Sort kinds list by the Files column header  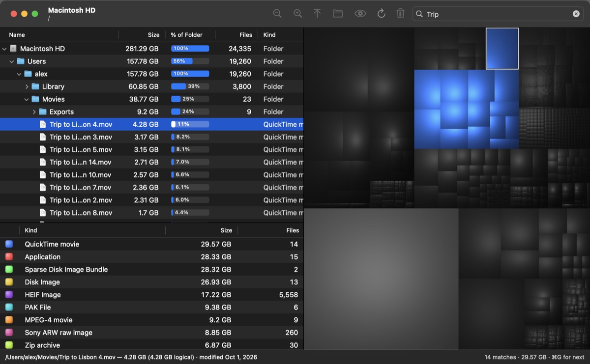292,230
